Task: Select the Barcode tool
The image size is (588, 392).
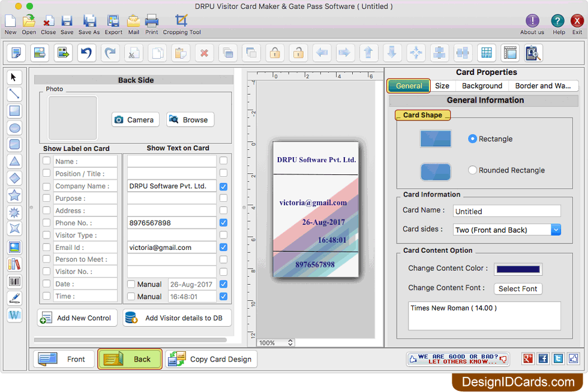Action: coord(14,282)
